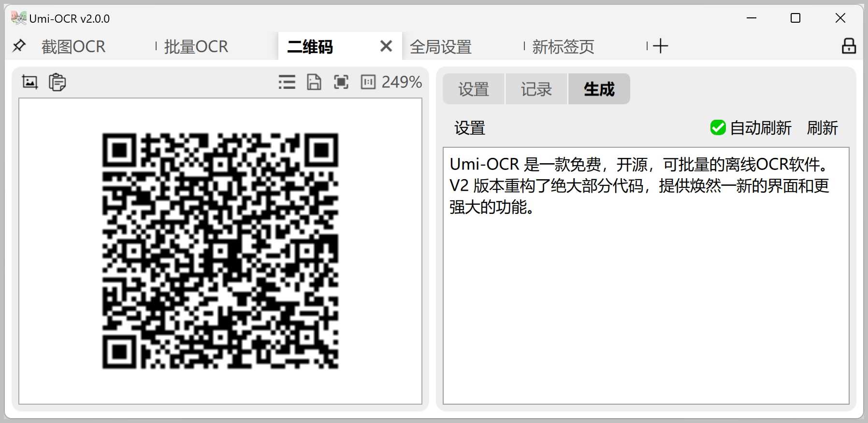Pin the window with the pushpin icon
The width and height of the screenshot is (868, 423).
point(19,46)
